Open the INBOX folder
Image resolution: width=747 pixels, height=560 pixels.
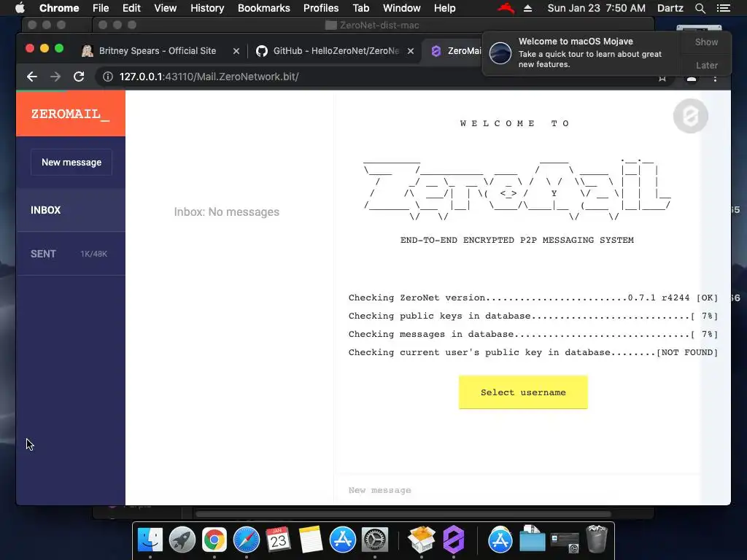[71, 210]
